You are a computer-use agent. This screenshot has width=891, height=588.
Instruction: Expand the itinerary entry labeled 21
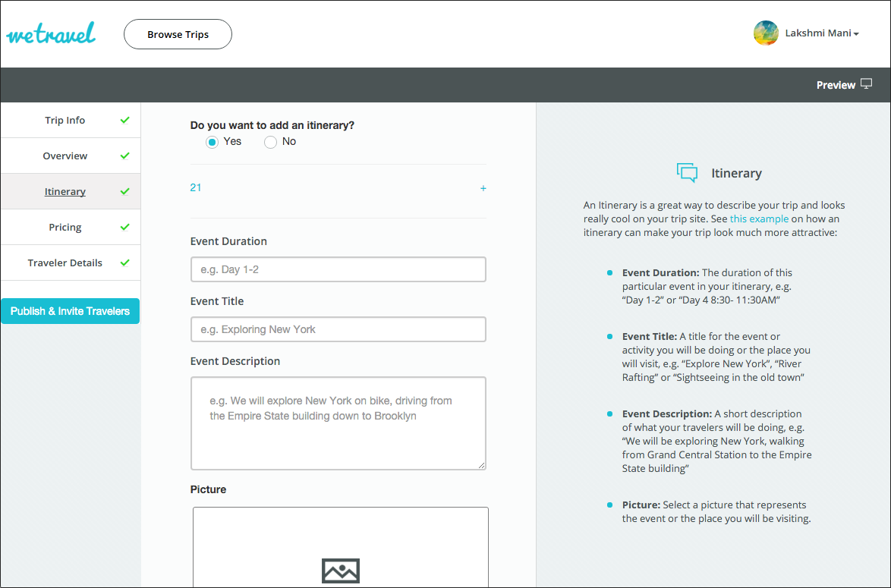pyautogui.click(x=196, y=187)
